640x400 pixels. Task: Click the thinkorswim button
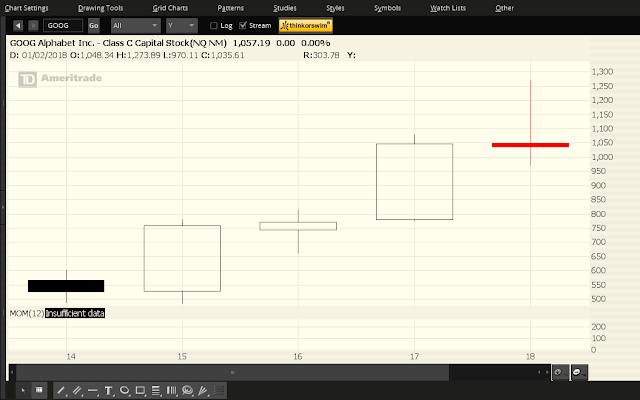tap(306, 26)
